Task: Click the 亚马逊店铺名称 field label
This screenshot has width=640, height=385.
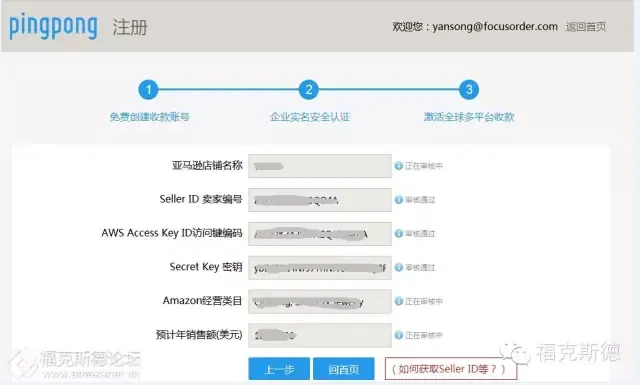Action: click(x=207, y=165)
